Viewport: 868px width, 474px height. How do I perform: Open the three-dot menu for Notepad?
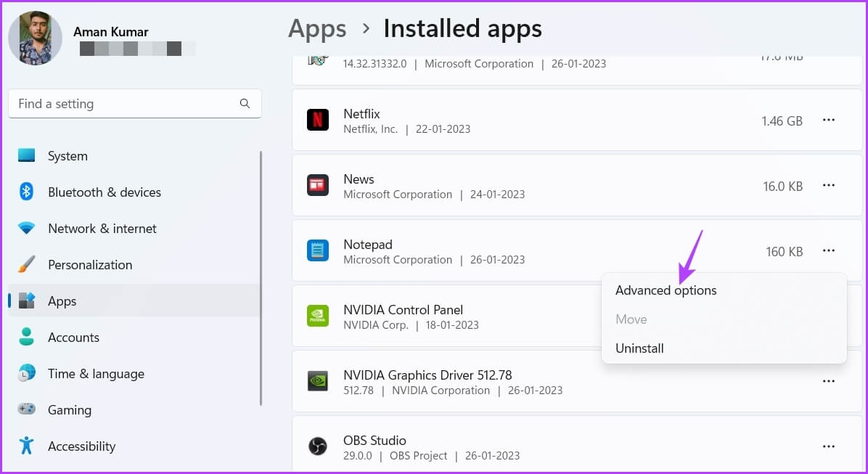[x=829, y=251]
